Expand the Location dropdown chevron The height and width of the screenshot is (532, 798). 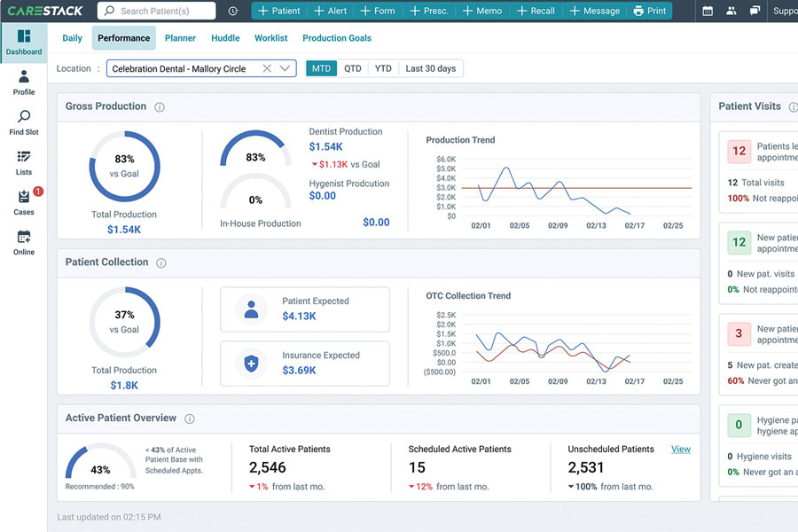[285, 68]
